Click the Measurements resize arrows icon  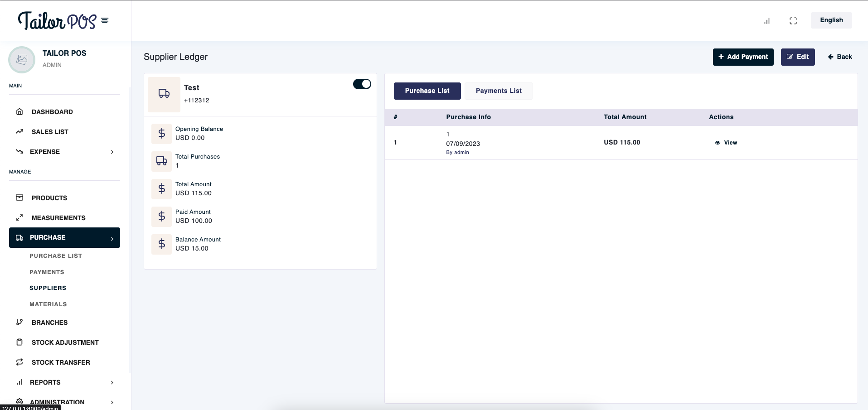point(19,217)
